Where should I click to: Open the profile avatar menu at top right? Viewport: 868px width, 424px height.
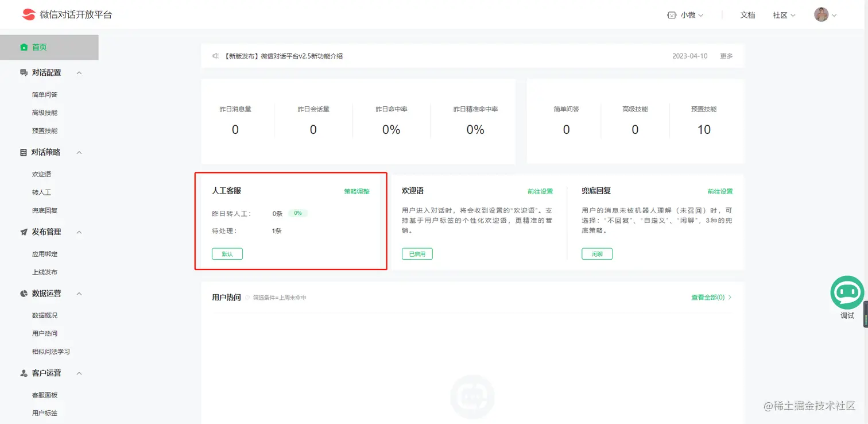click(x=821, y=14)
